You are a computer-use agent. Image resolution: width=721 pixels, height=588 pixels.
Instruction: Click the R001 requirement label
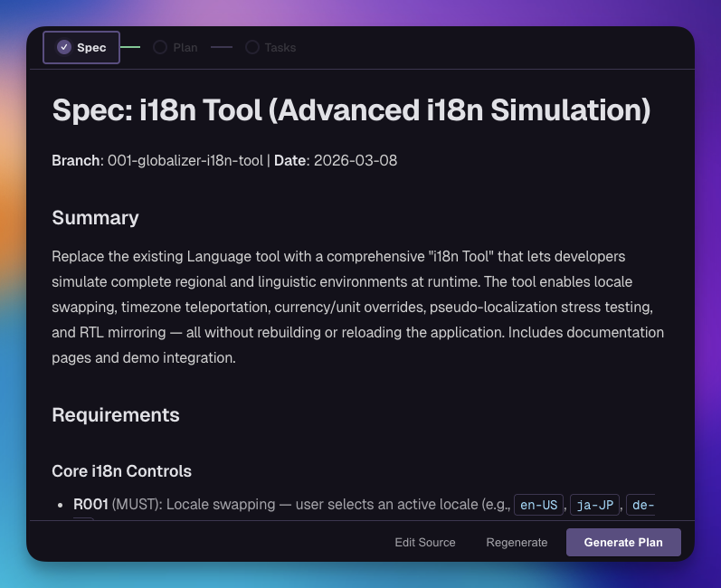point(90,505)
